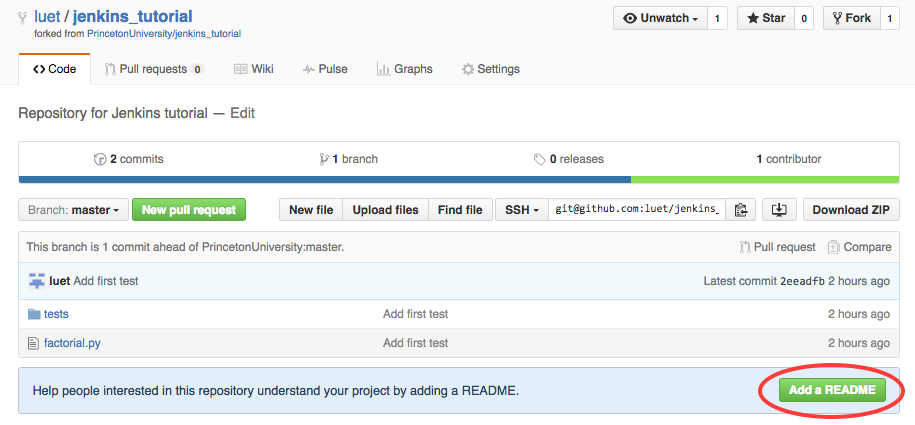915x425 pixels.
Task: Open the Pull requests tab
Action: click(x=154, y=69)
